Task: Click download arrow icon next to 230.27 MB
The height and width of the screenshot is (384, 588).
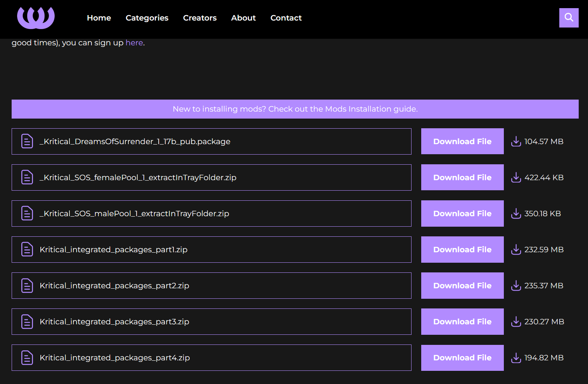Action: pos(516,322)
